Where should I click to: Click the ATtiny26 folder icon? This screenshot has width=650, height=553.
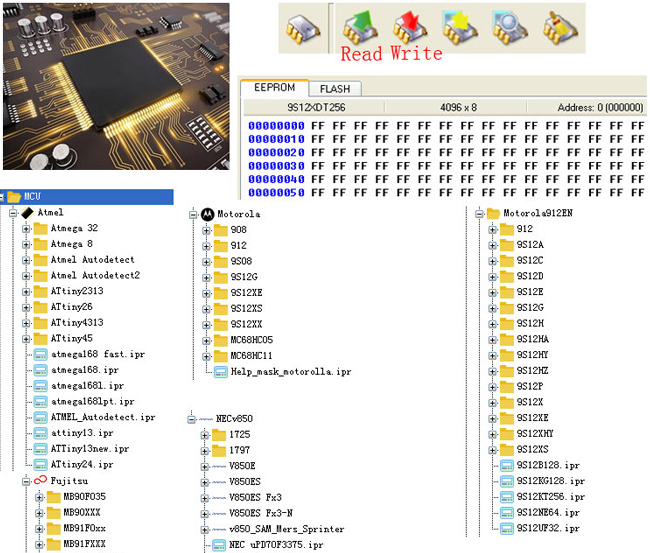coord(40,307)
